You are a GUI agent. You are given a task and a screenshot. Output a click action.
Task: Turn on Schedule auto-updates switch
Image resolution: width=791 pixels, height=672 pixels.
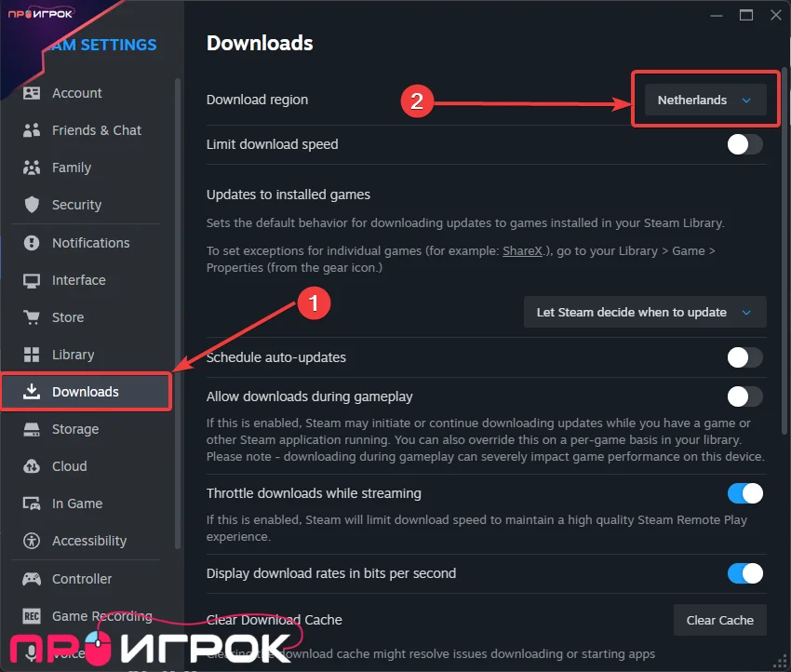click(x=744, y=357)
